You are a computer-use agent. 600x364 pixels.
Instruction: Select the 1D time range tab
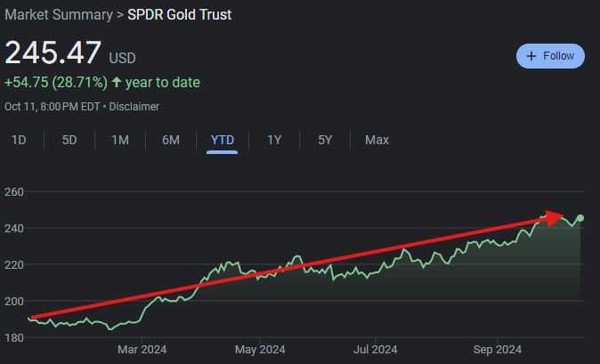click(x=19, y=140)
